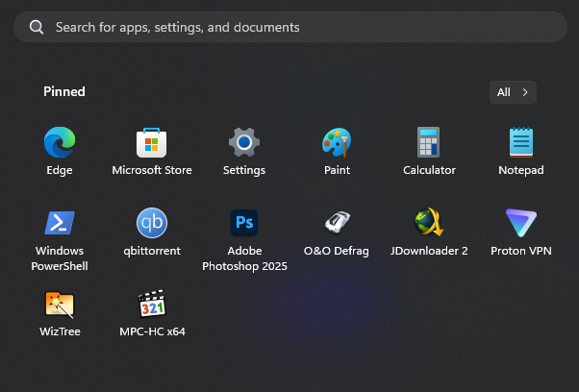Open the Adobe Photoshop 2025 icon
579x392 pixels.
244,223
